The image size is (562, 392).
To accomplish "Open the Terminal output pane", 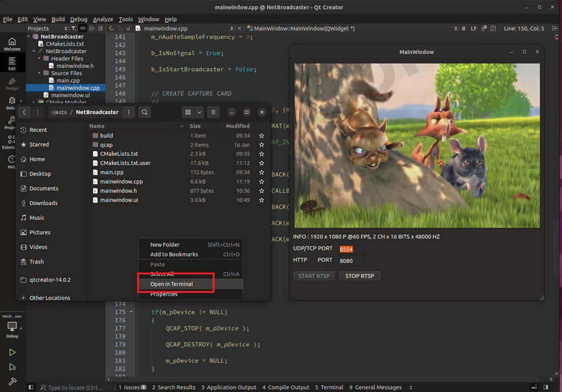I will coord(329,387).
